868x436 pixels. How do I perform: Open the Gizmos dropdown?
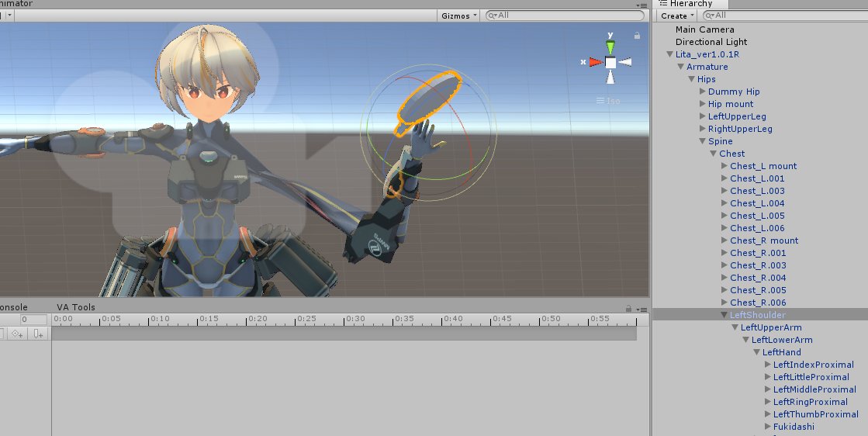(459, 16)
